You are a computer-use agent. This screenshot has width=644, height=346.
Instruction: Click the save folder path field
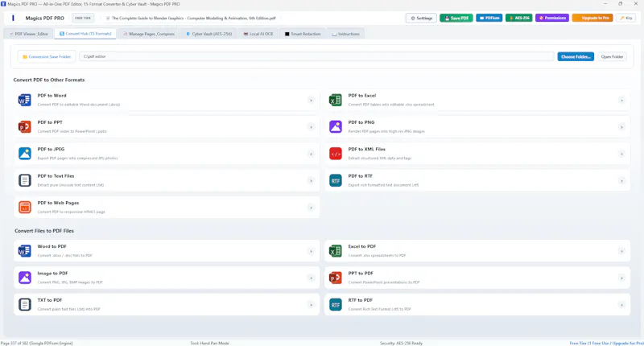[x=316, y=56]
